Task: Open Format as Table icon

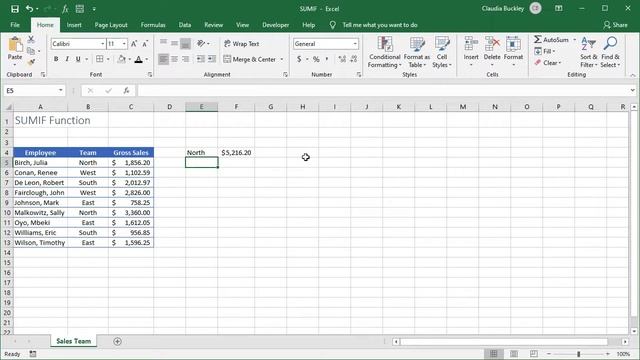Action: click(417, 44)
